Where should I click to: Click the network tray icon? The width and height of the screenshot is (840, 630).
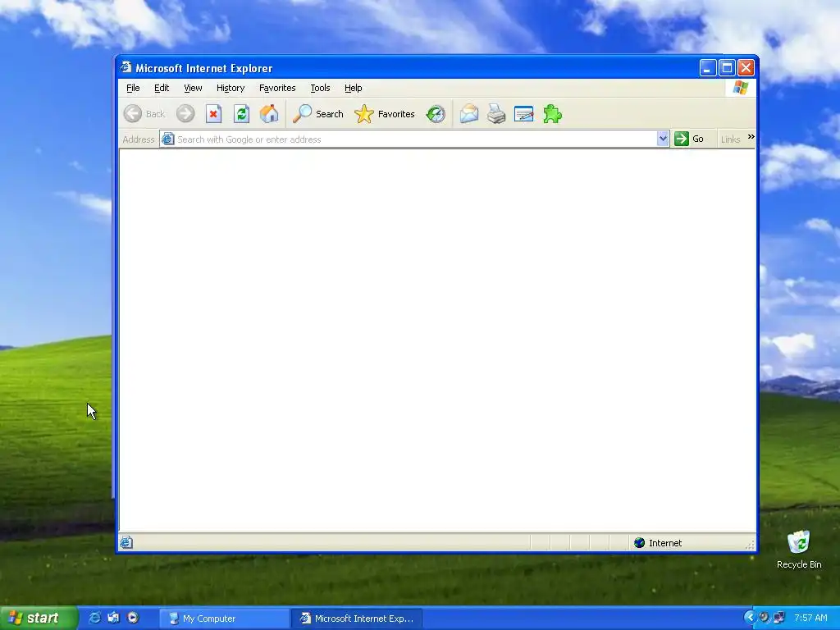[x=779, y=618]
